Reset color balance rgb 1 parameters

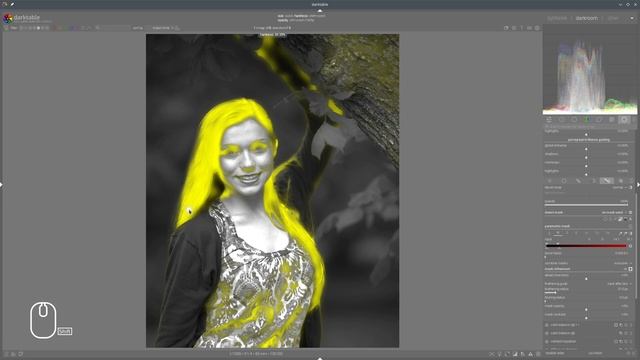pos(626,325)
